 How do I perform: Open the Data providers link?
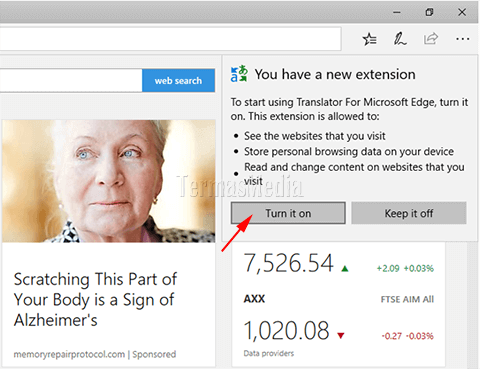269,353
